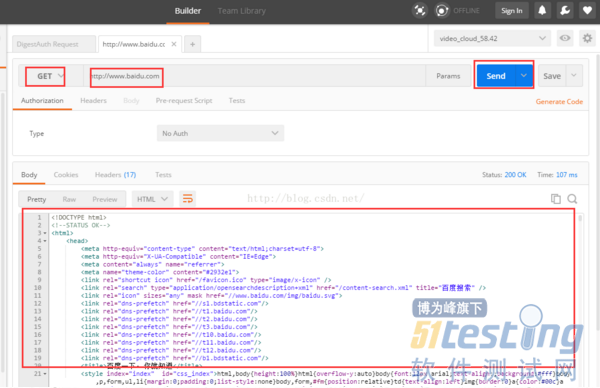Image resolution: width=600 pixels, height=388 pixels.
Task: Collapse the style tag on line 21
Action: 45,374
